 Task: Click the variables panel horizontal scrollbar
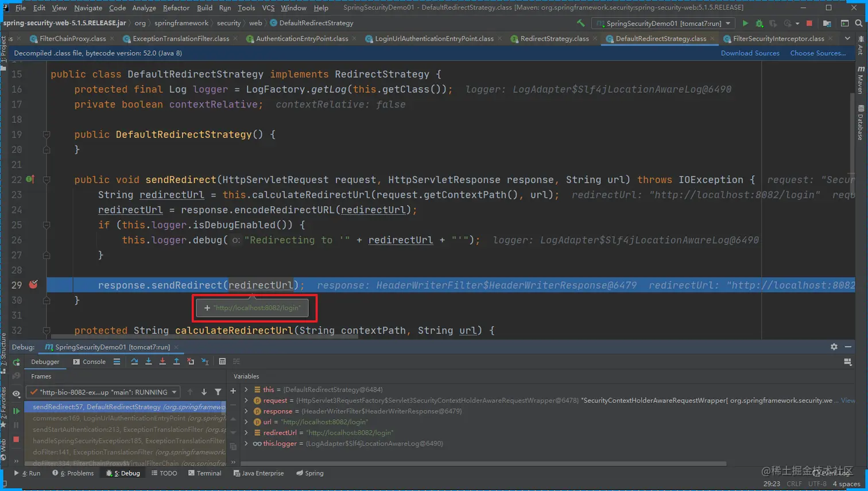[x=483, y=463]
